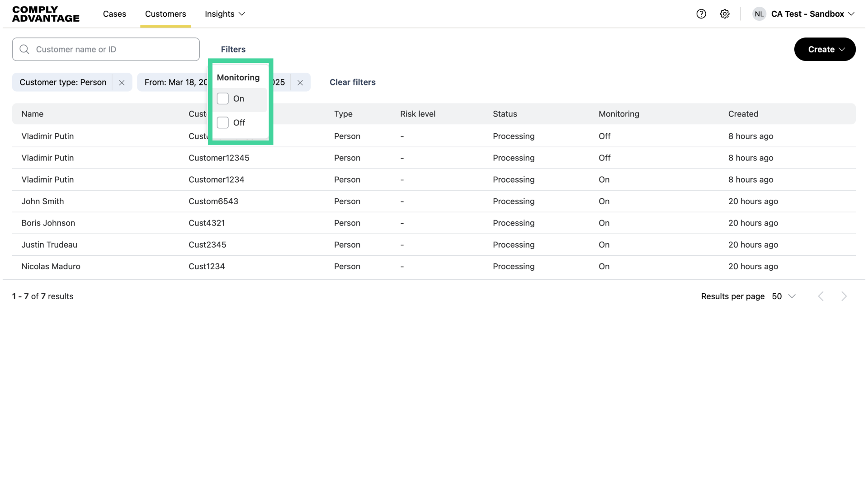Click the ComplyAdvantage logo
Screen dimensions: 868x488
[46, 14]
